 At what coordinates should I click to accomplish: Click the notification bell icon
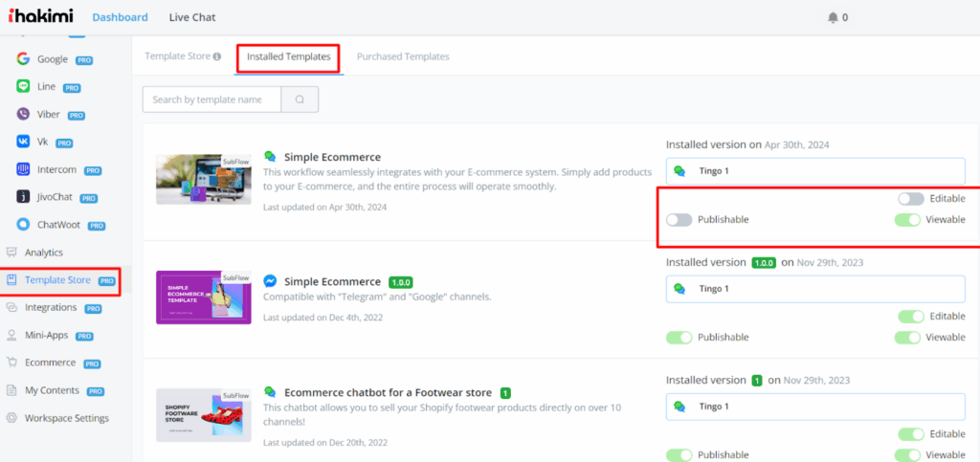[x=833, y=17]
